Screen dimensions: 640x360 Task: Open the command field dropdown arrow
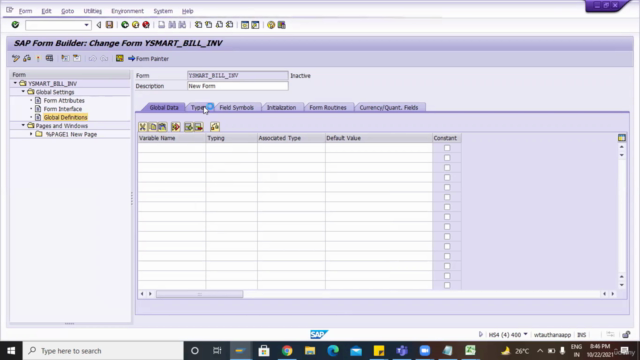coord(86,25)
